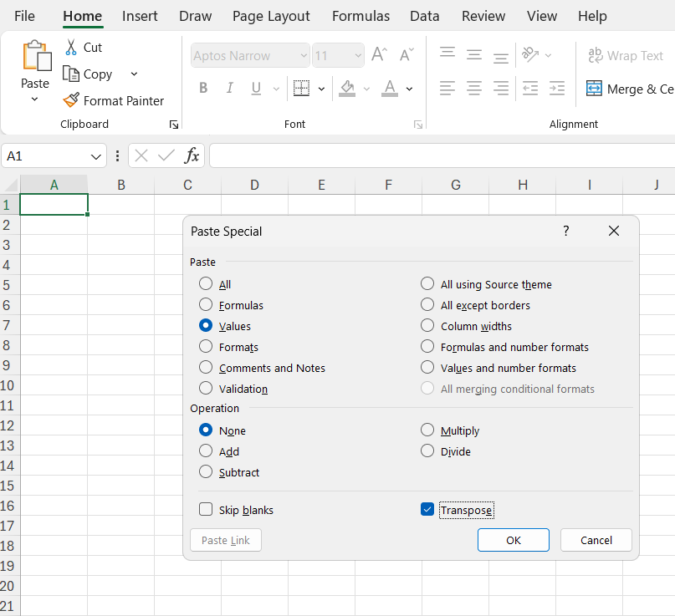Select the Format Painter brush icon

click(x=71, y=100)
